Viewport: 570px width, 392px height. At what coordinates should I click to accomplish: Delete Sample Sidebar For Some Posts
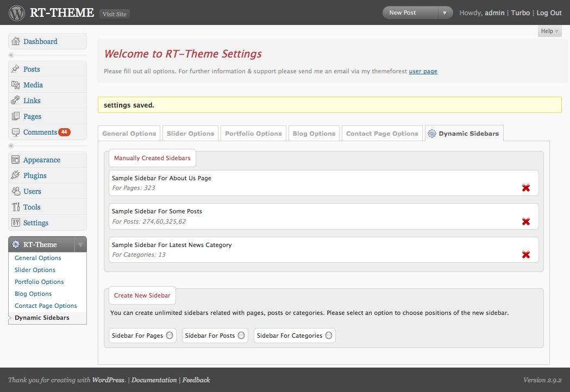pos(525,222)
